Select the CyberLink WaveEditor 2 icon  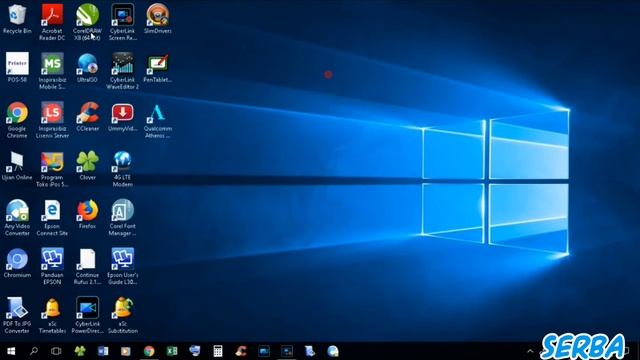(122, 71)
